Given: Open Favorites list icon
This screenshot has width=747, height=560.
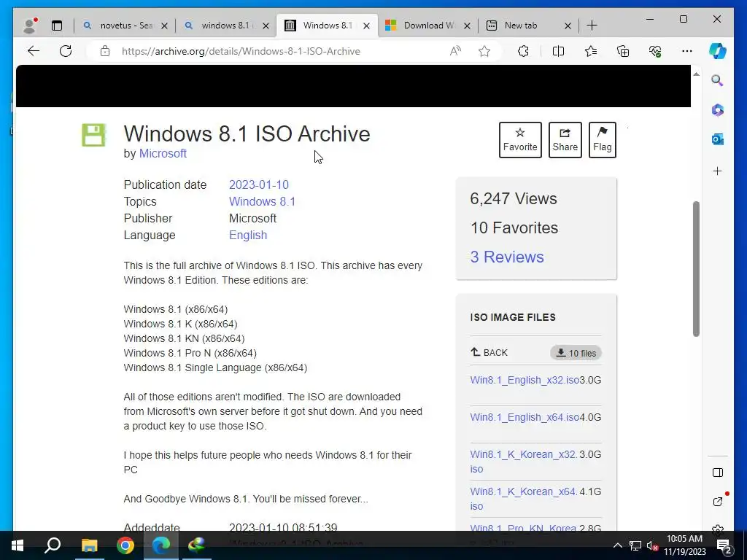Looking at the screenshot, I should click(591, 51).
